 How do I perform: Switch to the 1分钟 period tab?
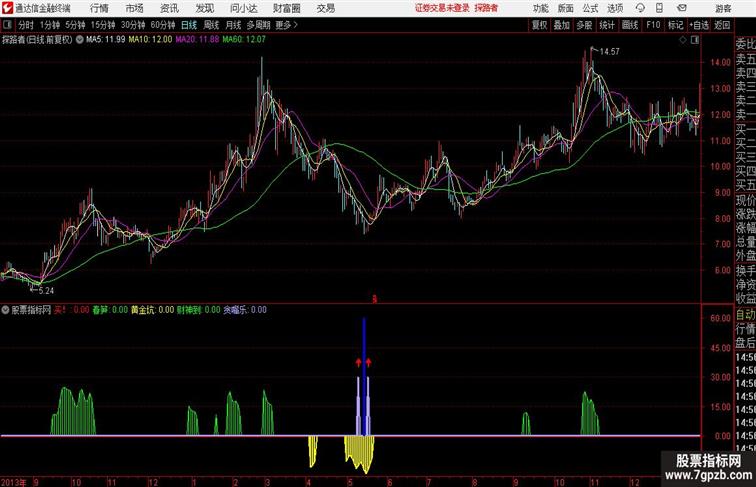click(50, 25)
